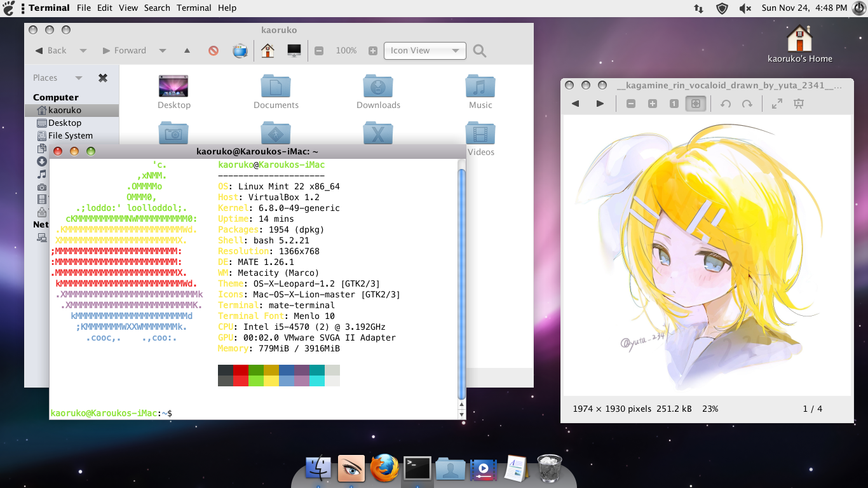Go to next image in image viewer
868x488 pixels.
(600, 104)
